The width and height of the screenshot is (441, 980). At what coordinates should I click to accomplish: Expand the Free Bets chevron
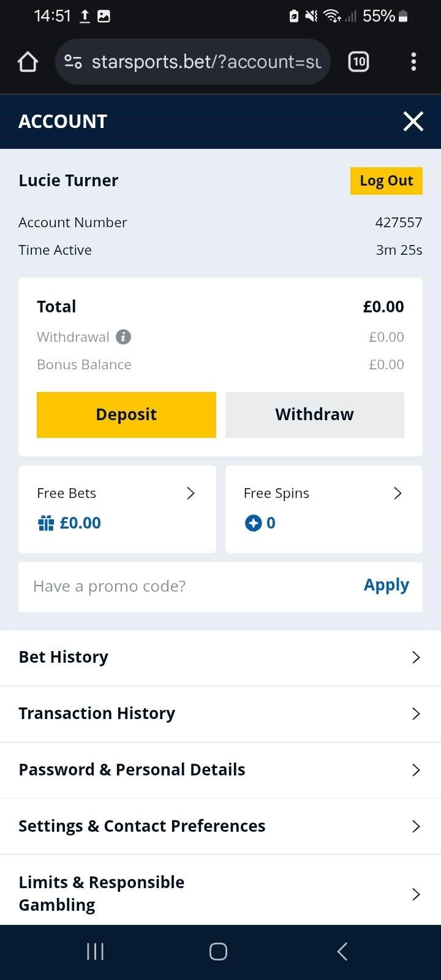[x=190, y=493]
